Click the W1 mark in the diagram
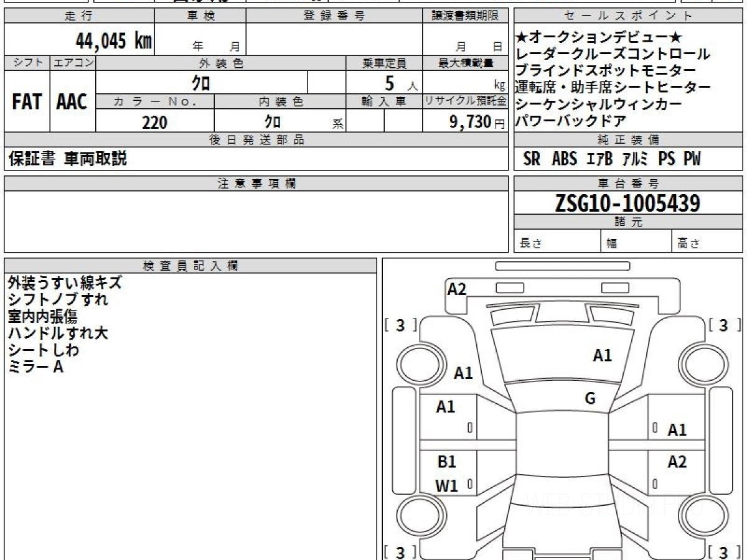Image resolution: width=747 pixels, height=560 pixels. coord(446,486)
